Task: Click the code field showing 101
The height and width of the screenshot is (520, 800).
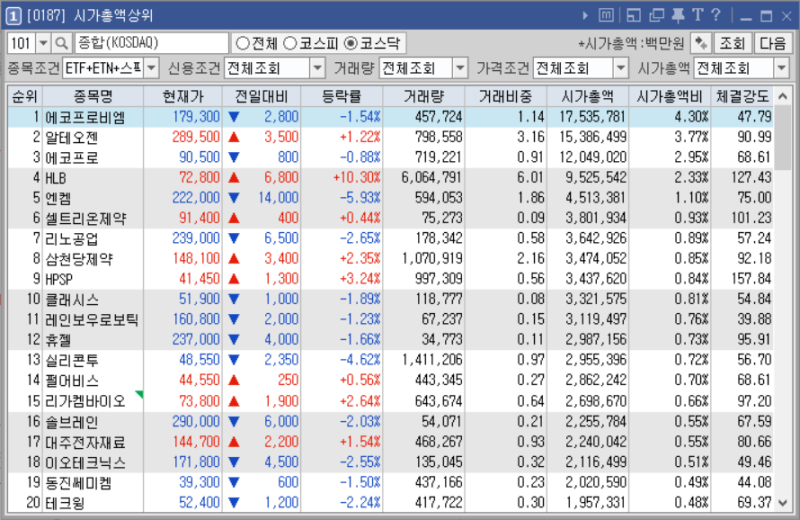Action: tap(21, 43)
